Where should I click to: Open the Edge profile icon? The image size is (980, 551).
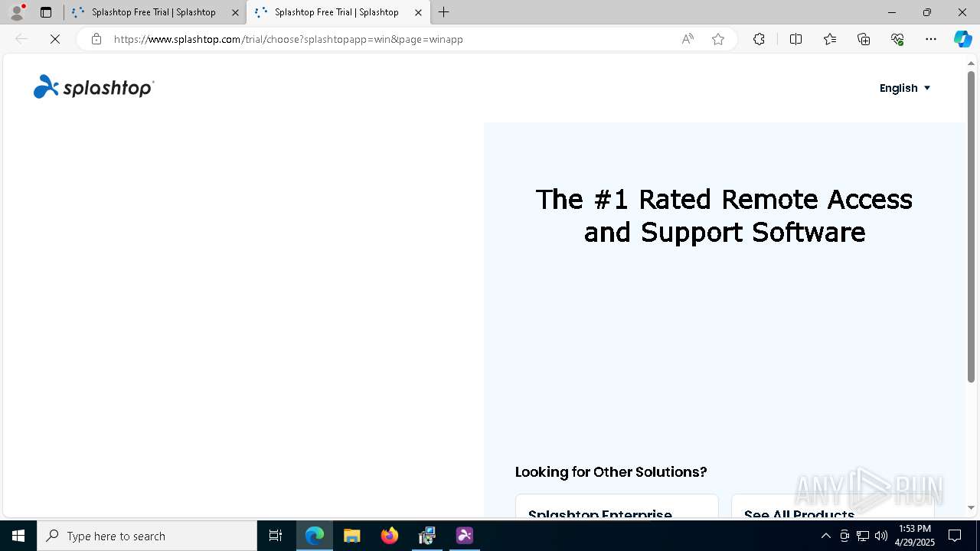coord(16,12)
